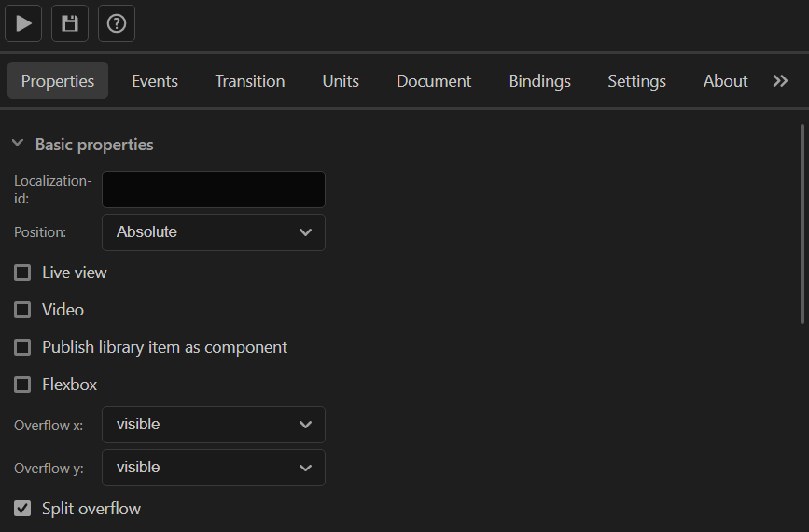809x532 pixels.
Task: Click the Save floppy disk icon
Action: click(70, 23)
